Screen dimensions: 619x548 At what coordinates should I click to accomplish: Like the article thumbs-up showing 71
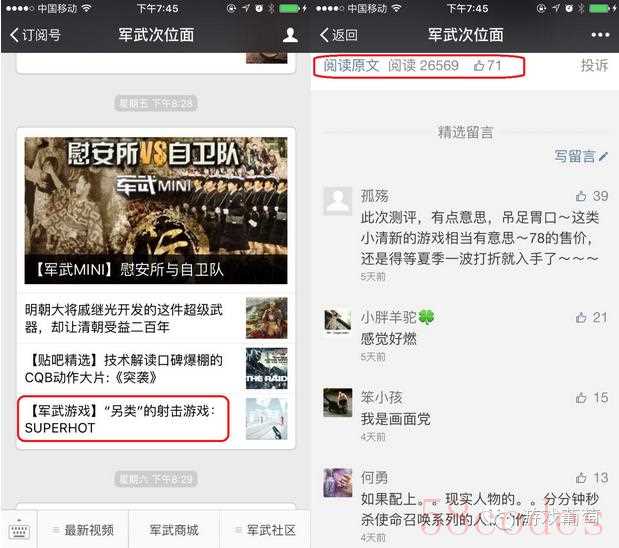pos(487,66)
